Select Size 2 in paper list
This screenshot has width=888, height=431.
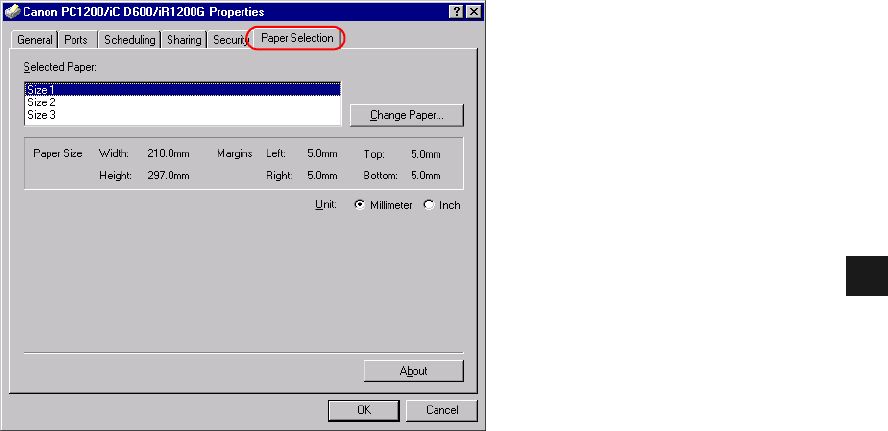coord(182,102)
